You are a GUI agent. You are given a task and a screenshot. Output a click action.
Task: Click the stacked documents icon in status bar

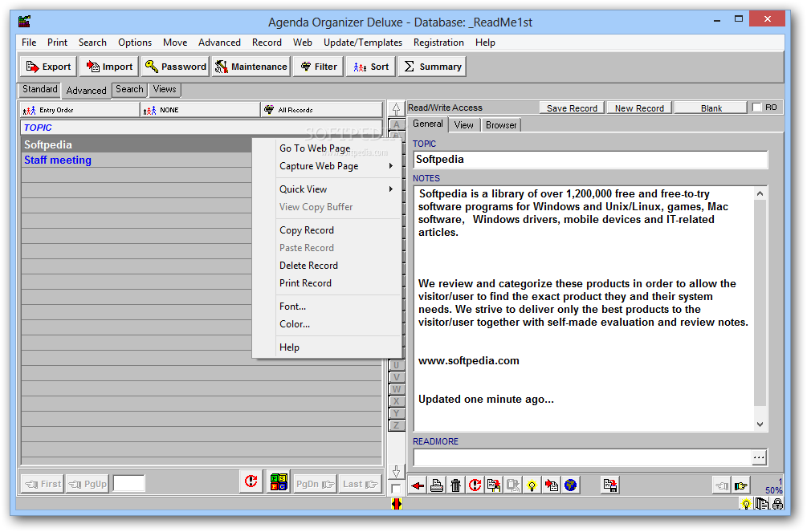tap(761, 504)
